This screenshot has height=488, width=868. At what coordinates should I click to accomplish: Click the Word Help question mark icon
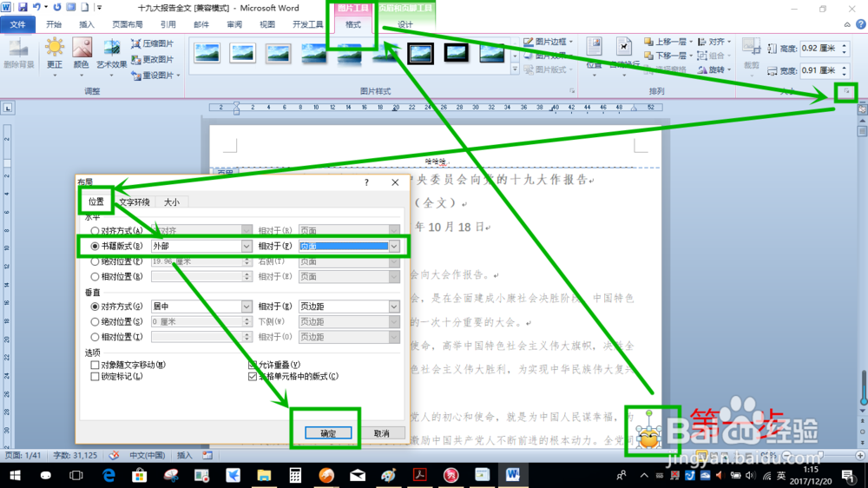tap(861, 24)
